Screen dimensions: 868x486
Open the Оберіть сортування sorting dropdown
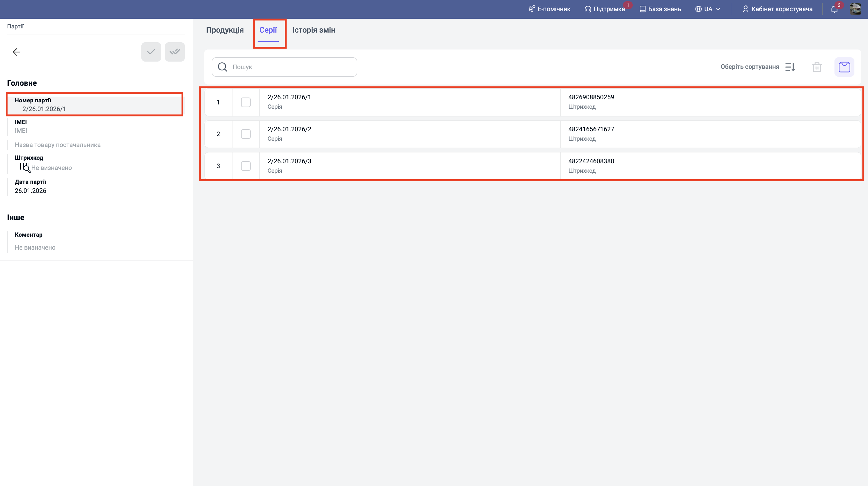point(749,67)
